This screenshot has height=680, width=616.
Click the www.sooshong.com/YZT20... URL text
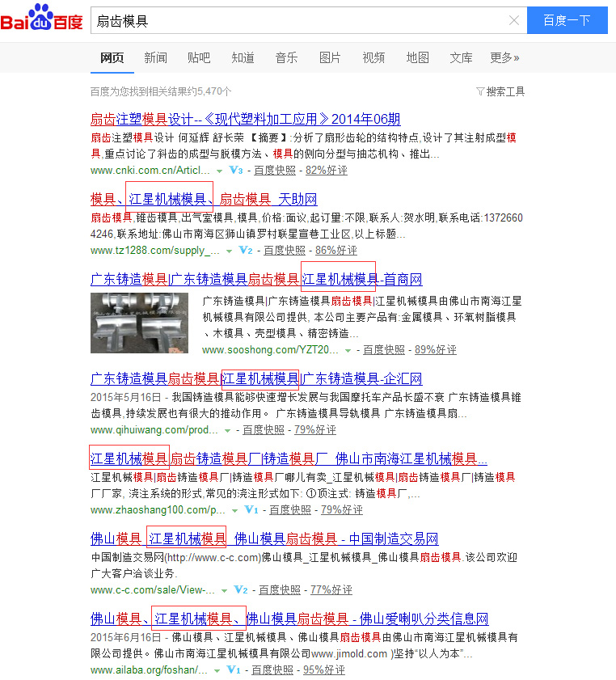click(271, 350)
